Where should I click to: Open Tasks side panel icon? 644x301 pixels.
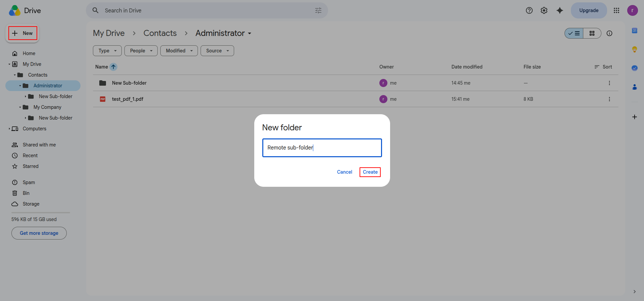tap(635, 68)
